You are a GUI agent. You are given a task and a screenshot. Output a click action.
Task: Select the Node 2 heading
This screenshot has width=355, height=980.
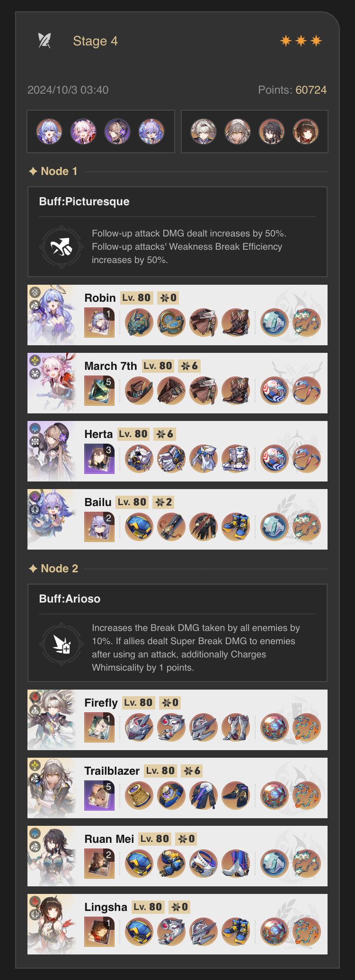click(53, 569)
